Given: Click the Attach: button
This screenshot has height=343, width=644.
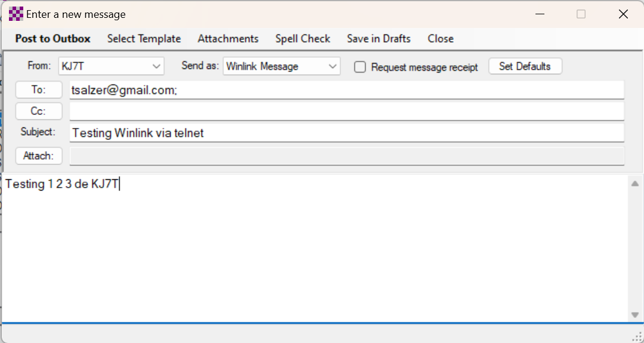Looking at the screenshot, I should tap(39, 156).
